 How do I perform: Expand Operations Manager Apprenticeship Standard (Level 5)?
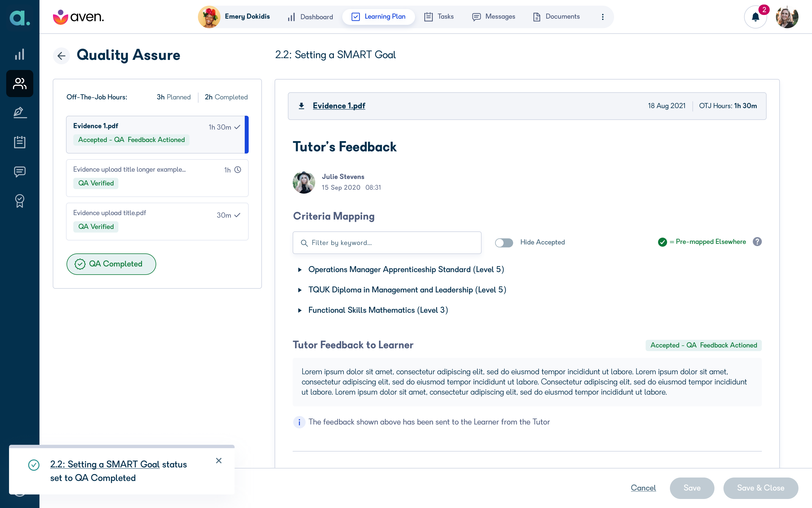coord(300,270)
